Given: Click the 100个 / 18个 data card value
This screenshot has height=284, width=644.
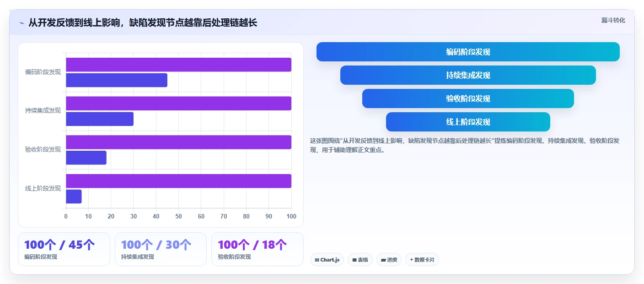Looking at the screenshot, I should [252, 245].
